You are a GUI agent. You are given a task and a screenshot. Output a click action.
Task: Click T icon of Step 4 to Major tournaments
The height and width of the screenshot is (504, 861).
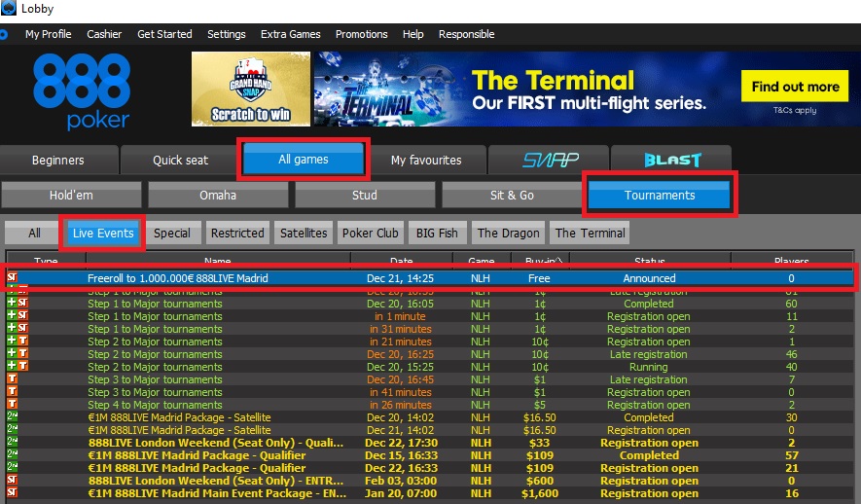(12, 404)
